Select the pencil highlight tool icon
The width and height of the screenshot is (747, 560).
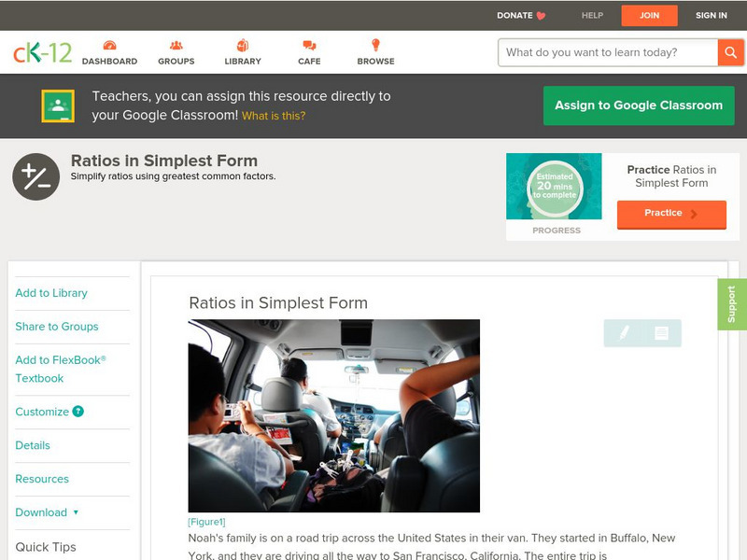point(624,333)
